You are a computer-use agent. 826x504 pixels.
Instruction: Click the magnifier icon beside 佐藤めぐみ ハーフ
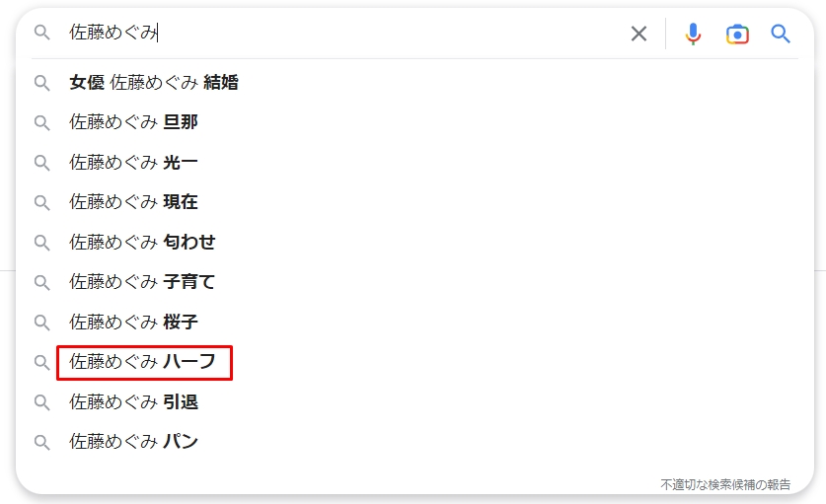coord(42,362)
